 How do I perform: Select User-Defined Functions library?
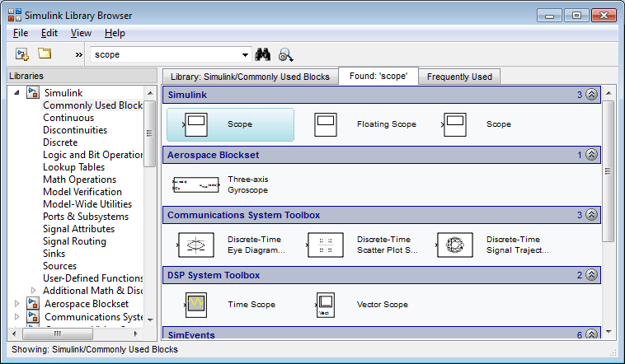coord(92,278)
